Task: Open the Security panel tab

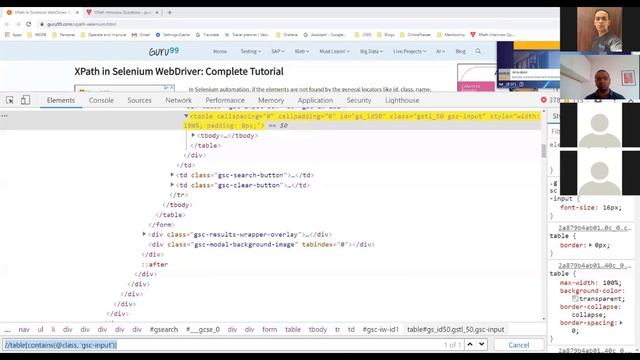Action: coord(359,100)
